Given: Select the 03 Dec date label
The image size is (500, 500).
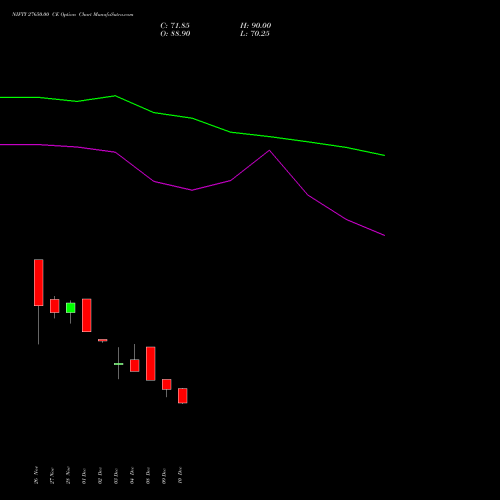Looking at the screenshot, I should tap(116, 476).
